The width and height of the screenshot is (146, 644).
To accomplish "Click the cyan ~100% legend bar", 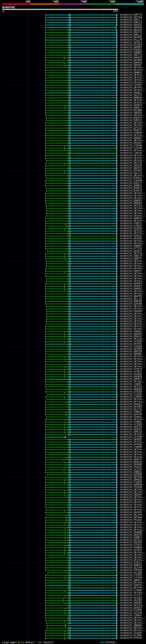I will pos(130,4).
